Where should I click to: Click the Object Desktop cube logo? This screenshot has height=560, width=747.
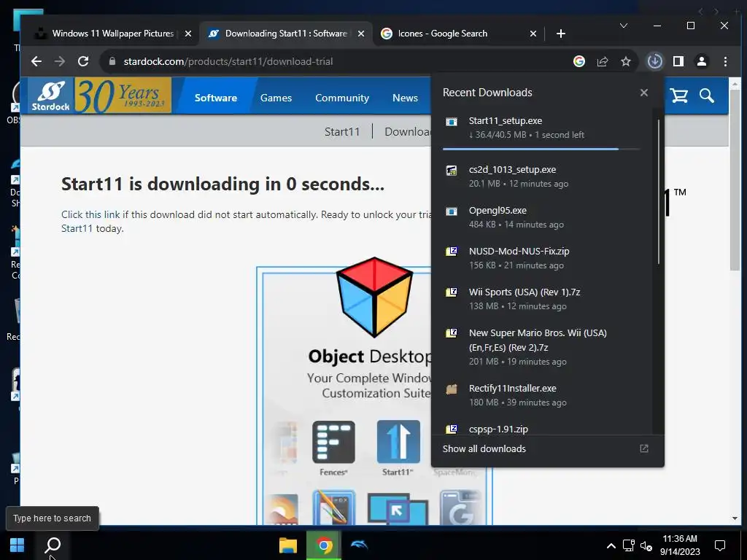coord(374,297)
